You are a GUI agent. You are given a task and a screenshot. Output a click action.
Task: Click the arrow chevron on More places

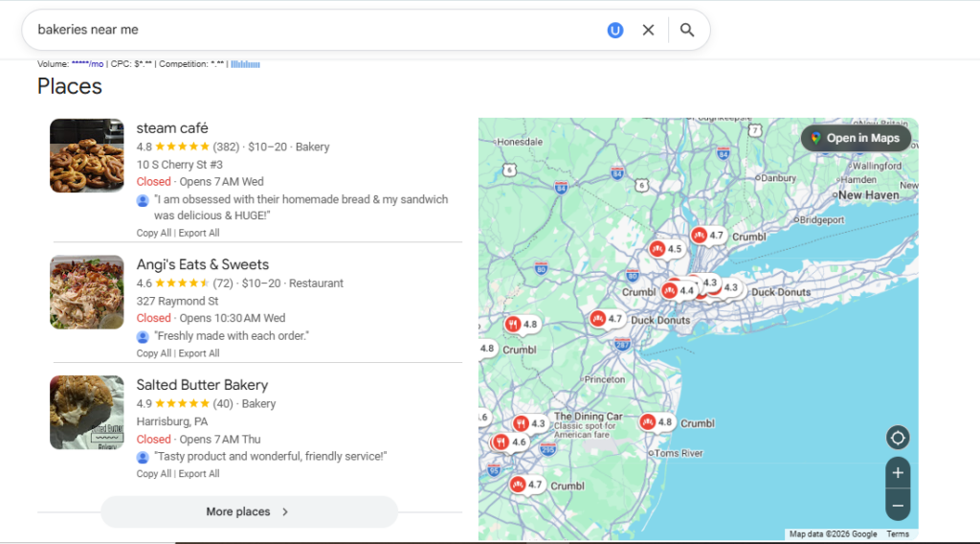[x=285, y=511]
